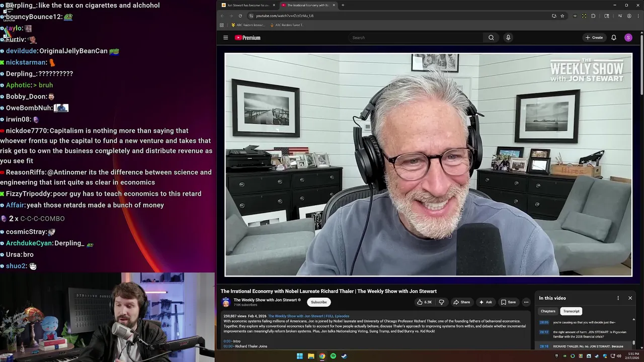The image size is (644, 362).
Task: Click the transcript panel scrollbar
Action: [x=634, y=342]
